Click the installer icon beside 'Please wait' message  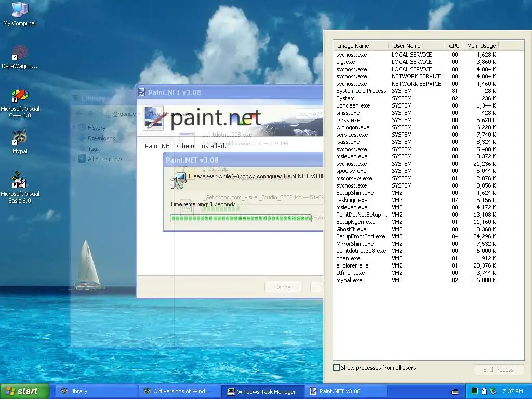(x=178, y=180)
